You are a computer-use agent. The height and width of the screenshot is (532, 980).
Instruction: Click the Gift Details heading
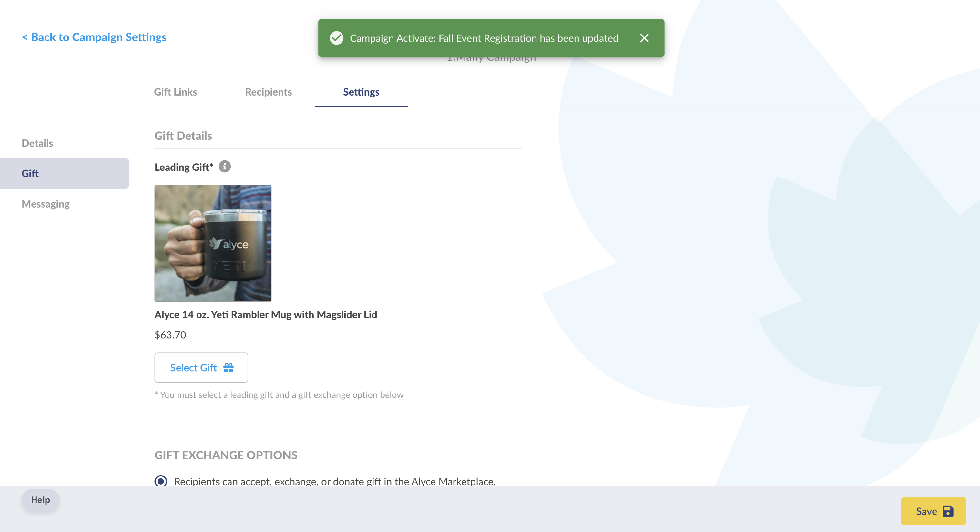(183, 136)
